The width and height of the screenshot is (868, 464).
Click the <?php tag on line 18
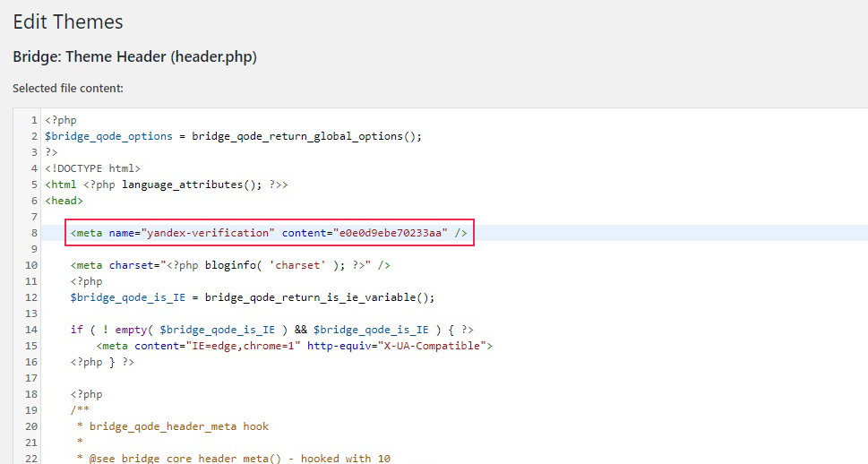86,394
